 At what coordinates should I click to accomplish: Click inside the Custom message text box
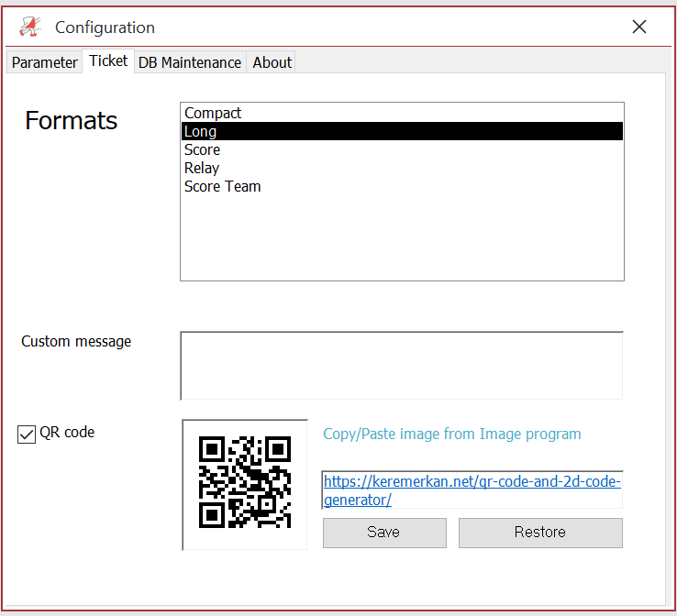[402, 366]
